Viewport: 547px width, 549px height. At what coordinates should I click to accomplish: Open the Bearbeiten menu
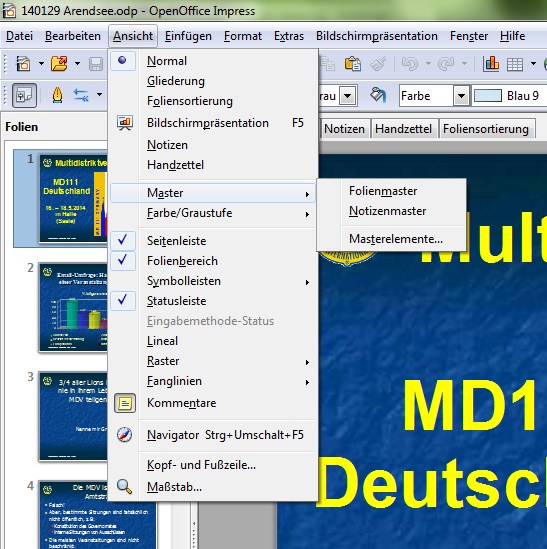[73, 36]
